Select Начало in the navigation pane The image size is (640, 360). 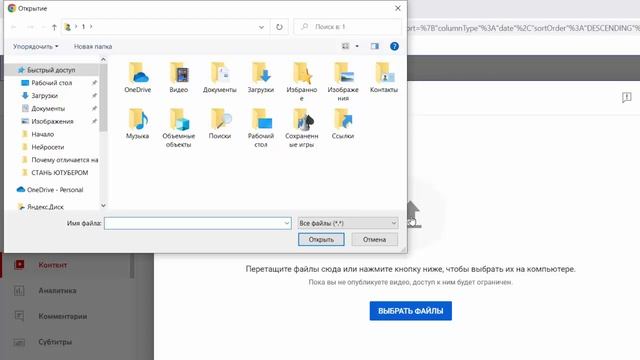(x=42, y=134)
